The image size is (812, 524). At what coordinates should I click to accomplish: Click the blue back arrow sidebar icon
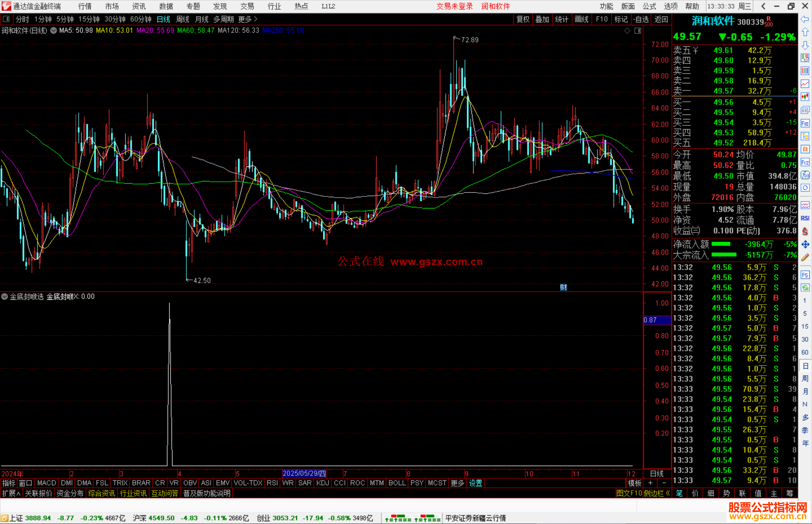point(805,19)
